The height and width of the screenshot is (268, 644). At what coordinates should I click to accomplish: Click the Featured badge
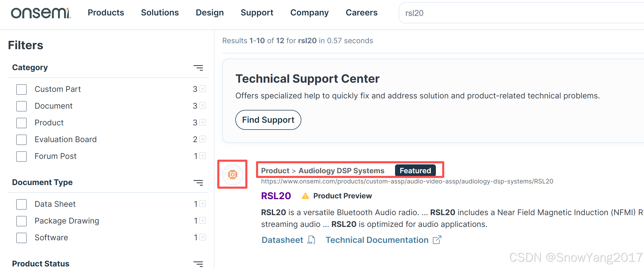[415, 171]
